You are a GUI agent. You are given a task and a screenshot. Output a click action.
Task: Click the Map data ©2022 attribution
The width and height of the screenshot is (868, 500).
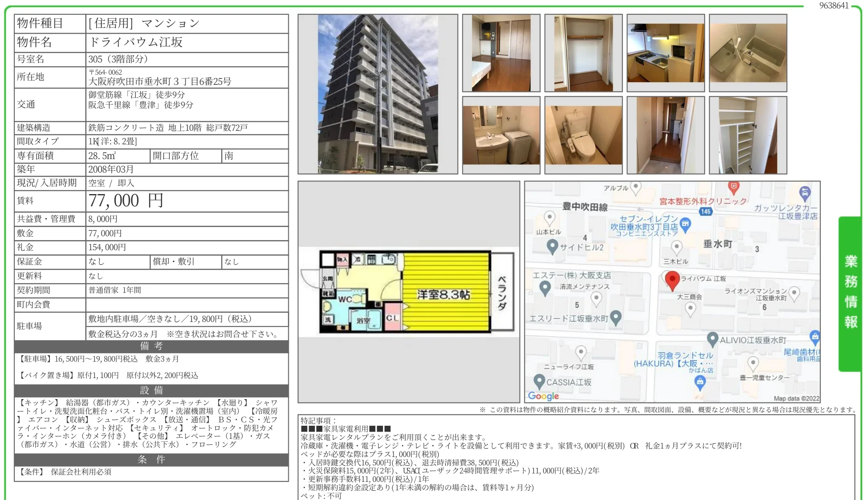[796, 398]
